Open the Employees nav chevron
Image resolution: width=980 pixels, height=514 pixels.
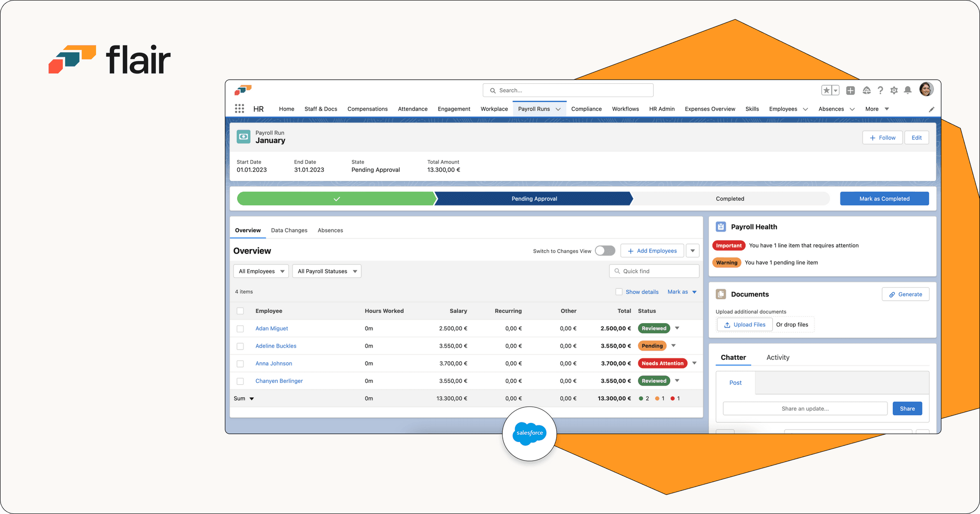point(805,109)
